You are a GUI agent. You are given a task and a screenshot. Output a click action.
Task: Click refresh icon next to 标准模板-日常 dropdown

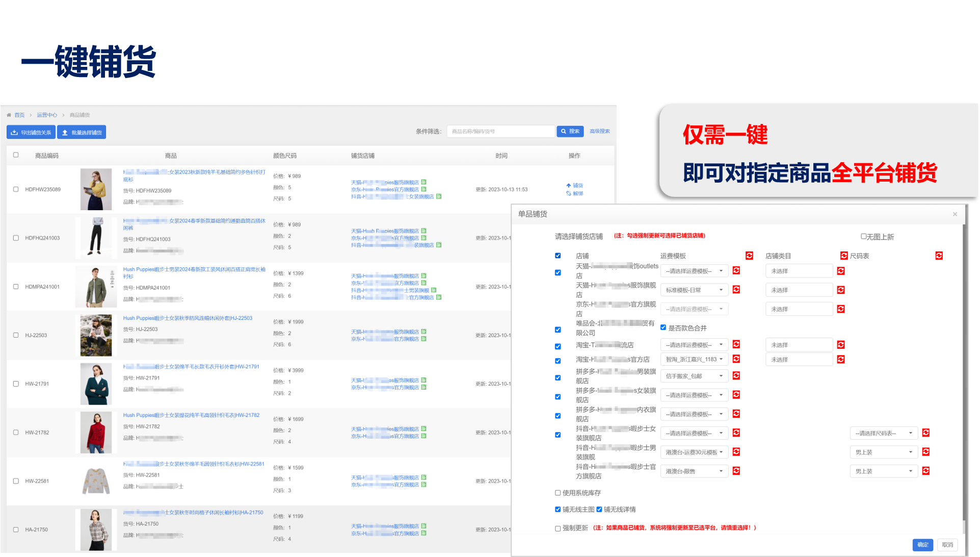coord(736,290)
